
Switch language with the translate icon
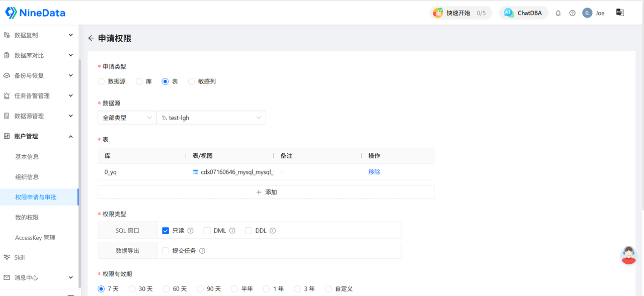[x=620, y=13]
